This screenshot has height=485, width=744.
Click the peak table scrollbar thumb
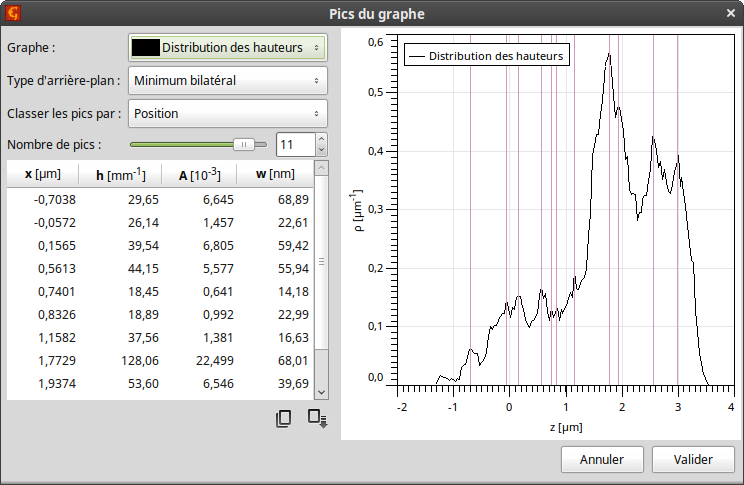[x=321, y=261]
